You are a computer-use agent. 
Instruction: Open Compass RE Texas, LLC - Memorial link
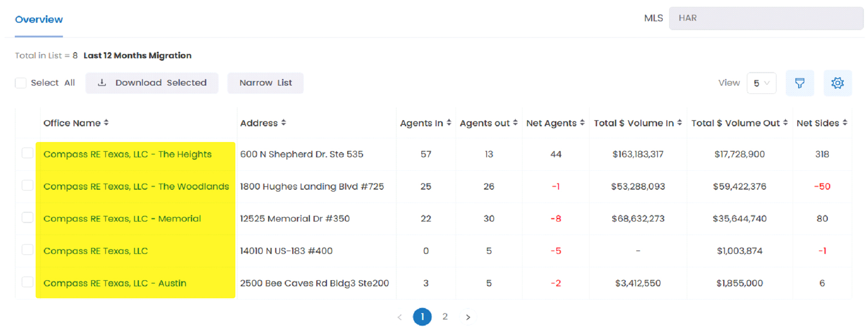tap(122, 218)
